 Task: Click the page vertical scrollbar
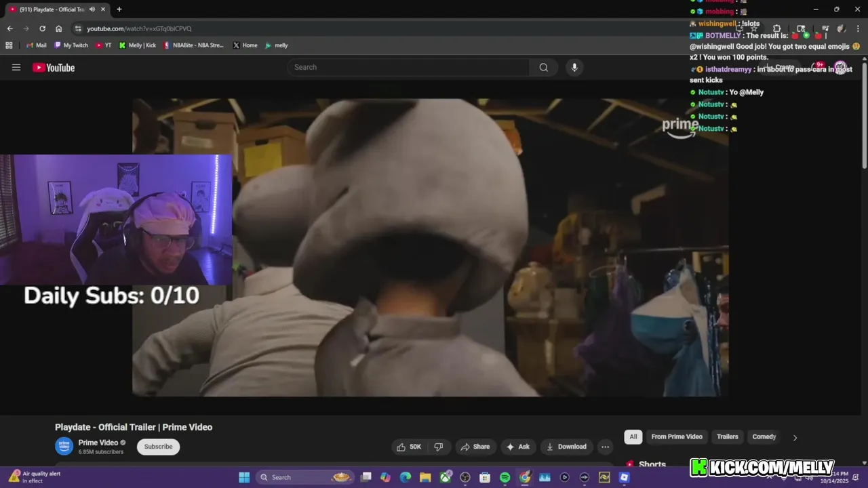coord(864,115)
